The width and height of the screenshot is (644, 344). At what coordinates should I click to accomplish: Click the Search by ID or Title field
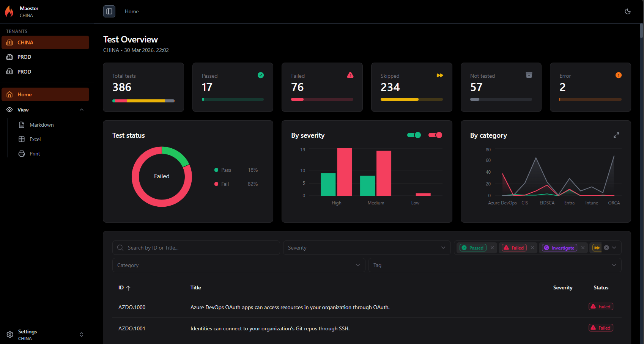[x=196, y=247]
